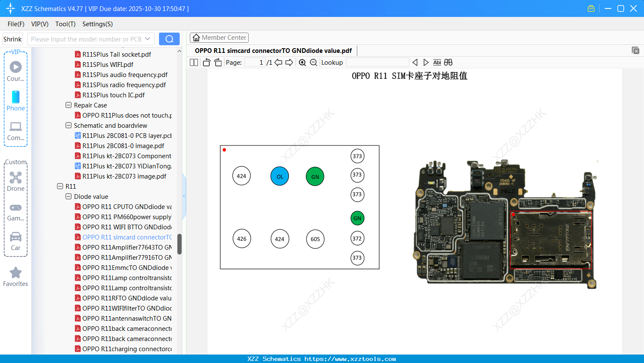Rotate the page clockwise
Image resolution: width=644 pixels, height=363 pixels.
pyautogui.click(x=218, y=62)
